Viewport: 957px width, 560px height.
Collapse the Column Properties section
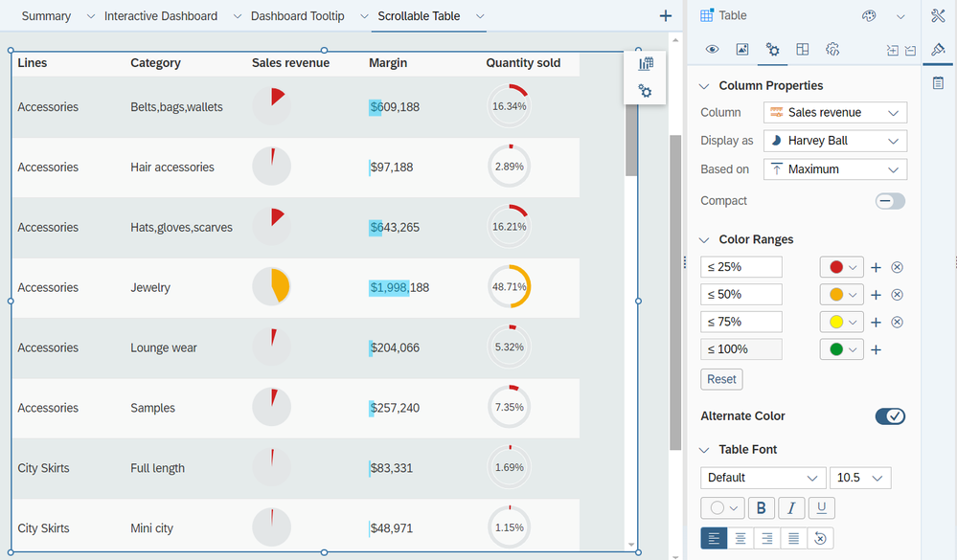704,86
